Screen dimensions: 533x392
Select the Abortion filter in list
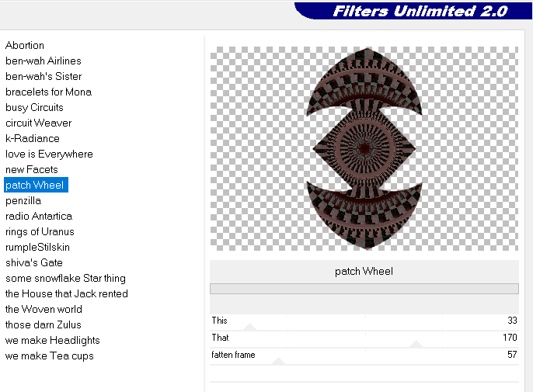pos(25,45)
